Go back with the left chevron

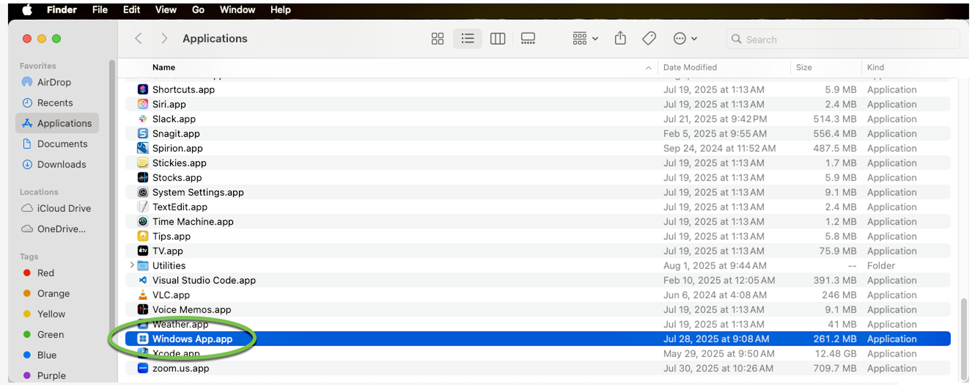[139, 38]
